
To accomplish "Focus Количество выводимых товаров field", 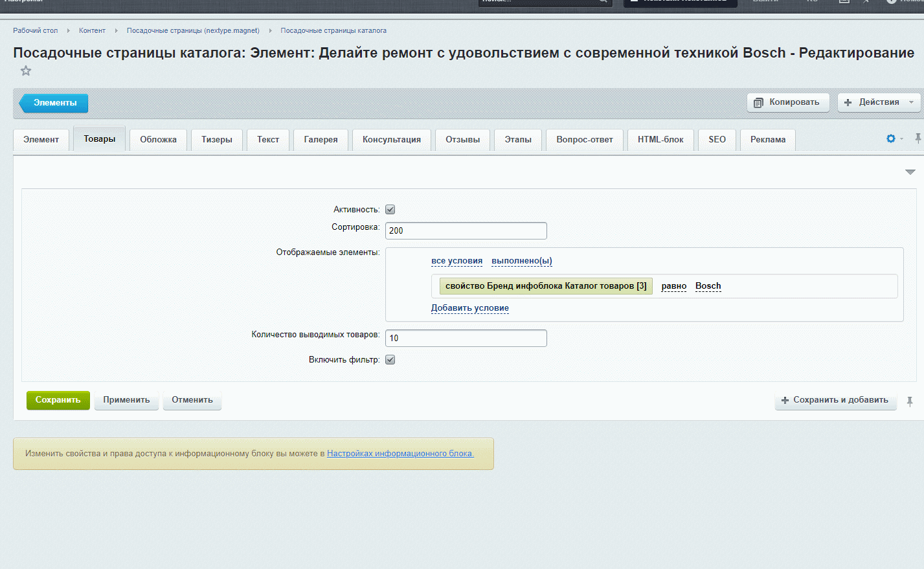I will click(x=466, y=338).
